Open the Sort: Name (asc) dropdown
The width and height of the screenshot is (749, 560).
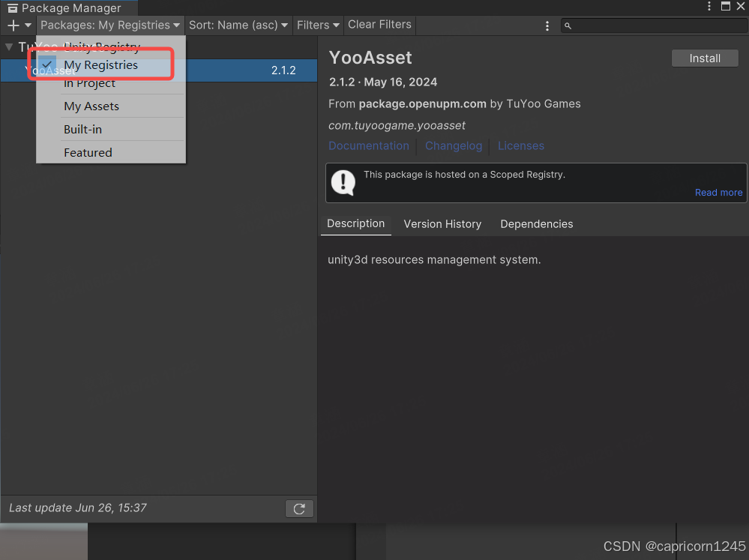[238, 25]
